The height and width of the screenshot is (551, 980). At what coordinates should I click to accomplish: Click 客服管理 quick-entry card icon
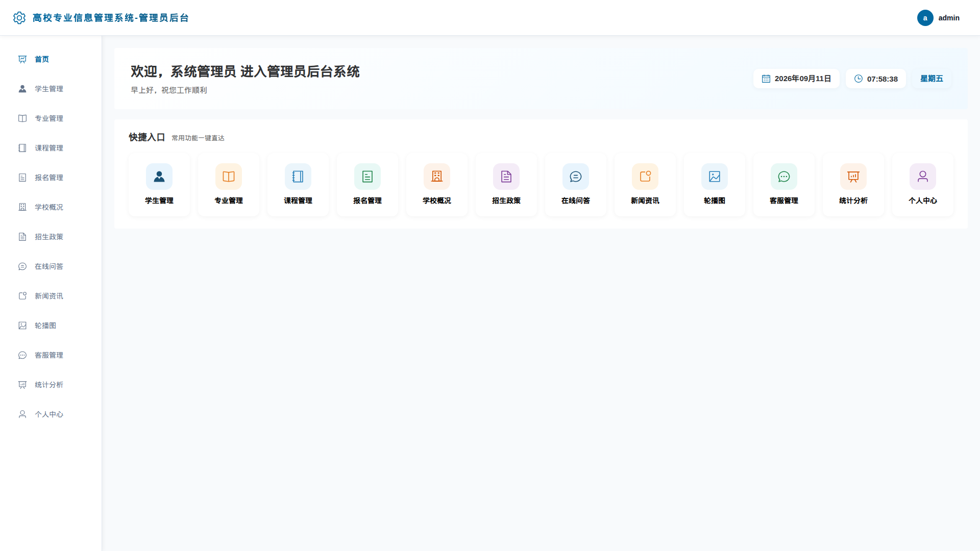[x=784, y=177]
